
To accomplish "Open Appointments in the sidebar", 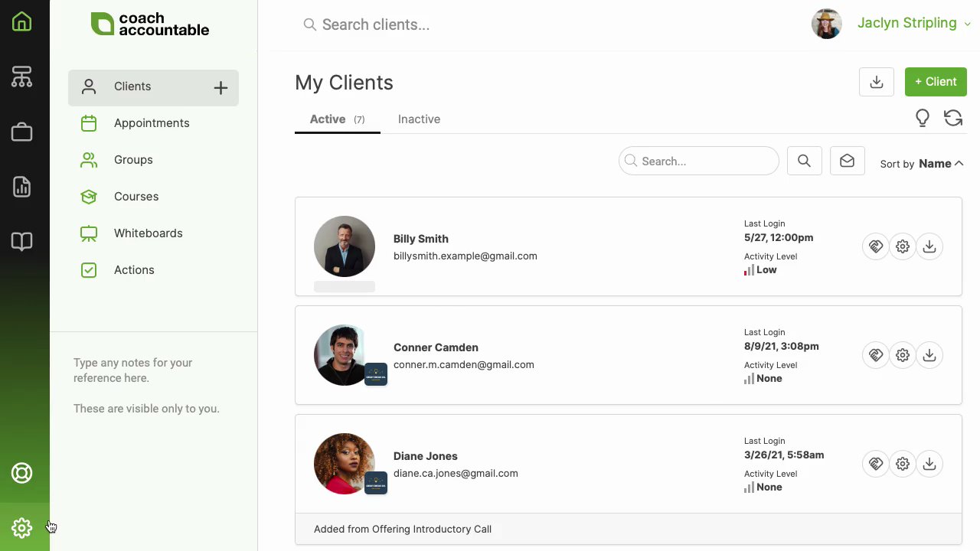I will tap(152, 123).
